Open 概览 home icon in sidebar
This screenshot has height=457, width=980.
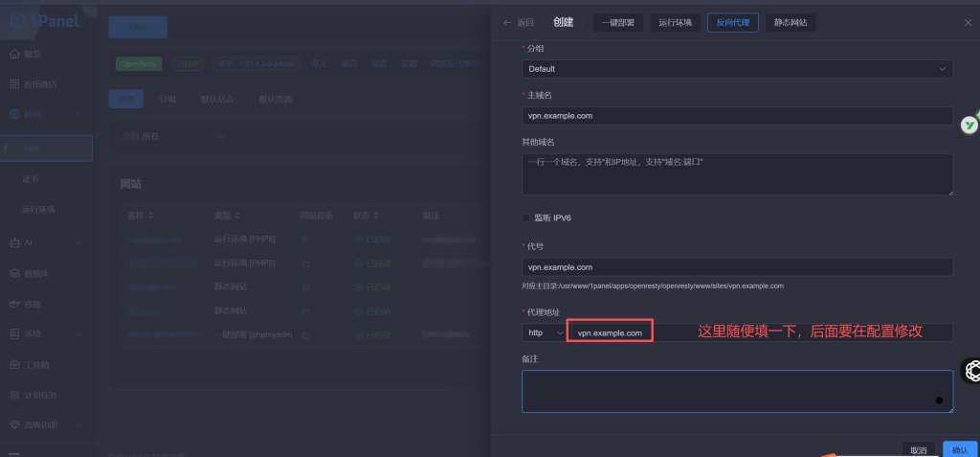14,54
